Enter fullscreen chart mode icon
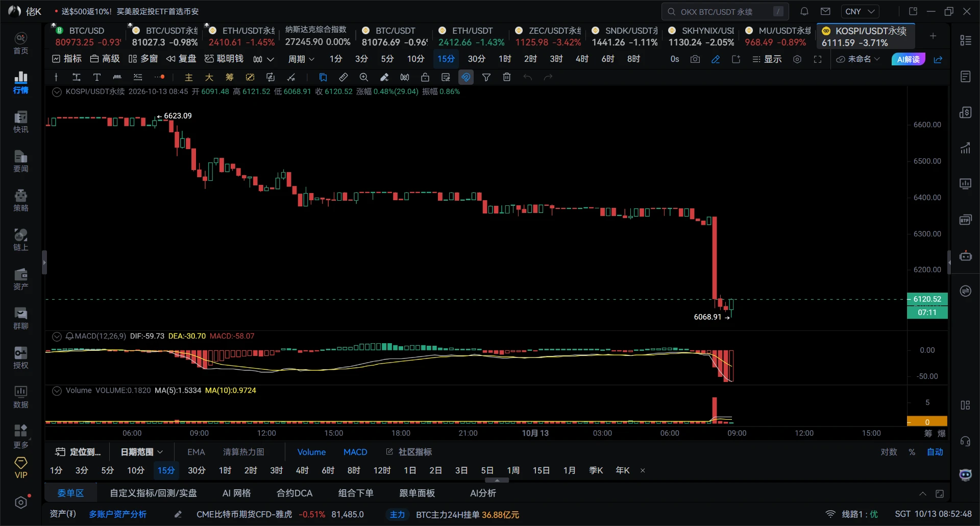 pyautogui.click(x=818, y=59)
